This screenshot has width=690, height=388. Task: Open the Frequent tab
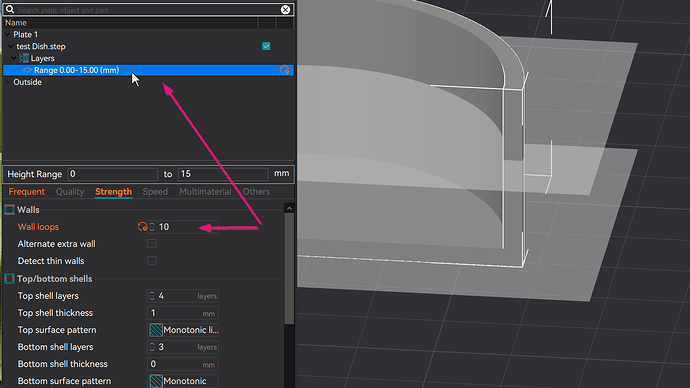(x=27, y=192)
